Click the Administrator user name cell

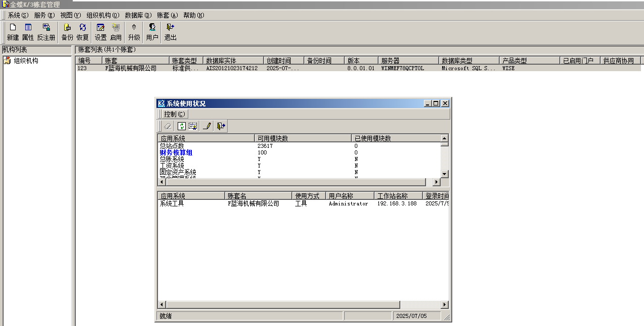coord(348,204)
